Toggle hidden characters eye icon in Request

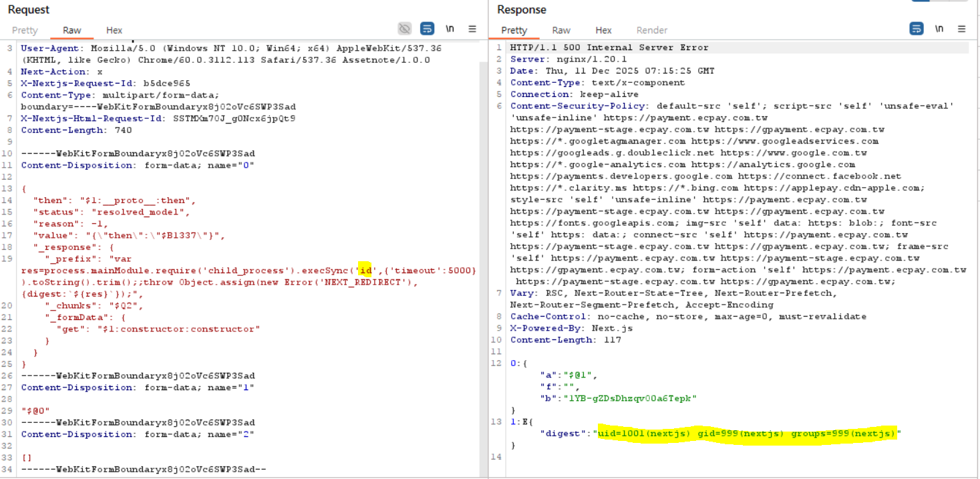tap(404, 29)
